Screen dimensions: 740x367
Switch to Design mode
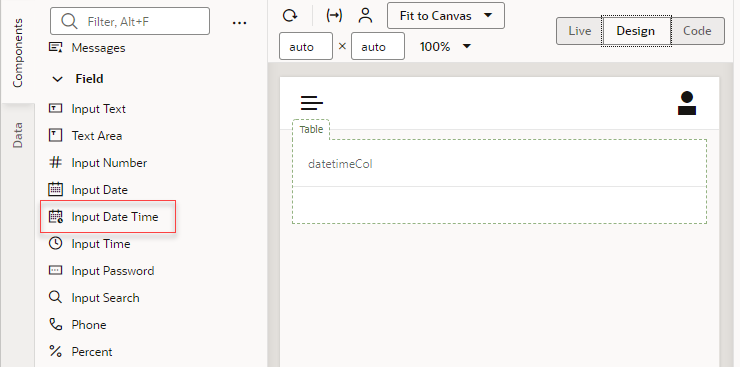636,31
